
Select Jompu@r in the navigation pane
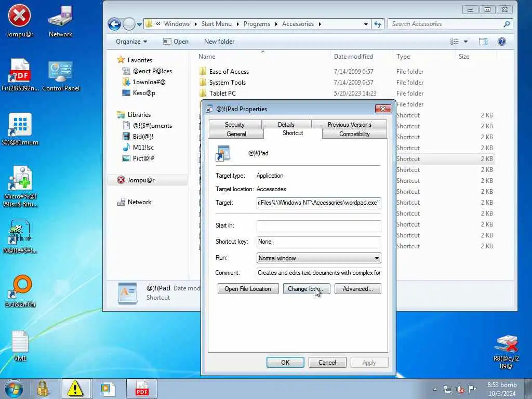(x=136, y=180)
